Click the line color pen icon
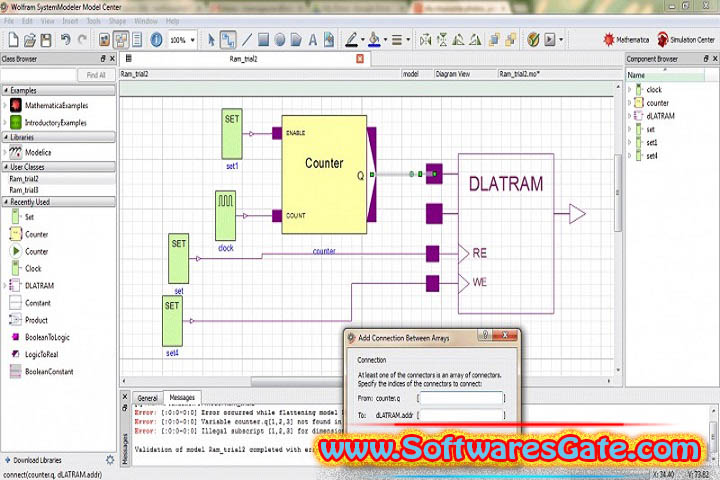Viewport: 720px width, 480px height. [x=351, y=40]
